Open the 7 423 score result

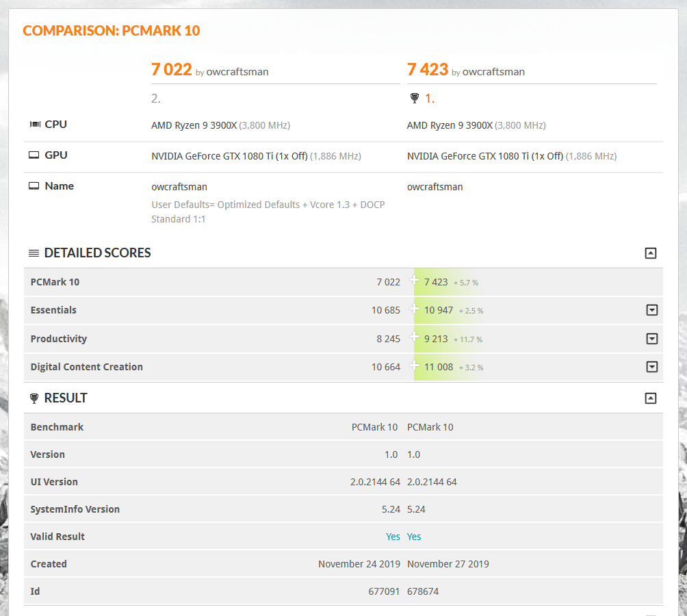(x=428, y=70)
